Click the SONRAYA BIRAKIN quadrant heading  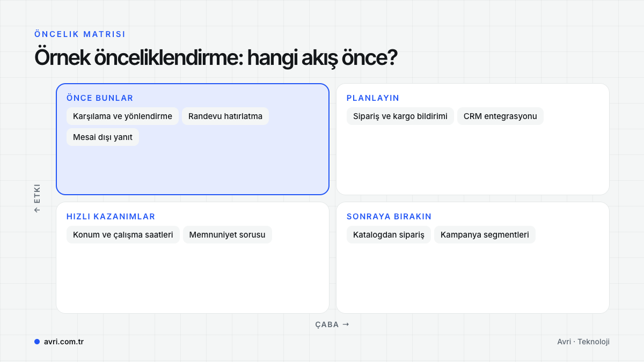click(389, 217)
